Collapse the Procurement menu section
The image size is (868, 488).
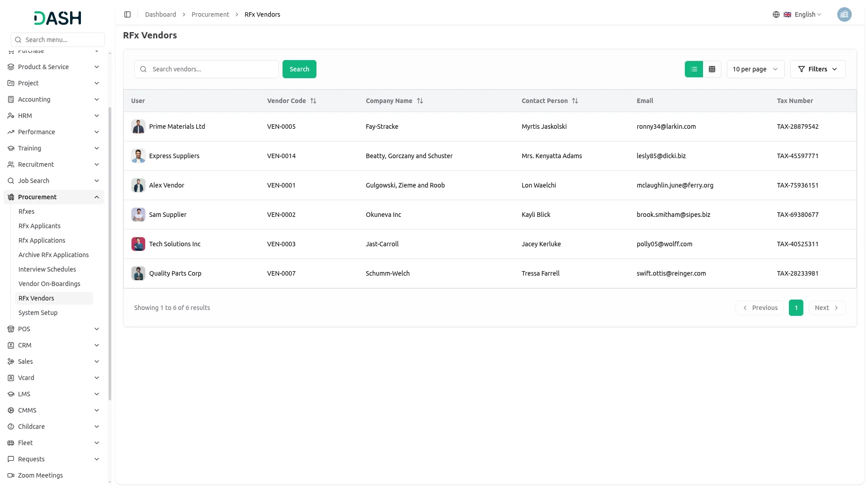click(96, 197)
